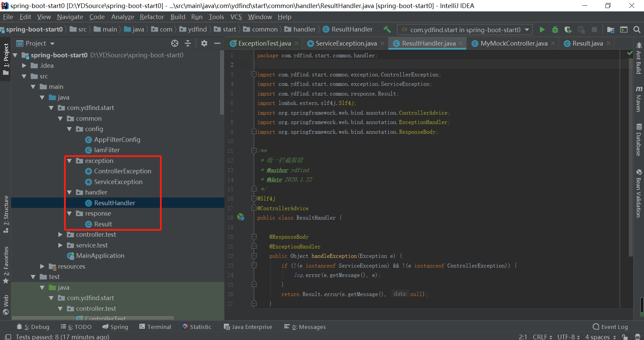Open the Project Structure icon
Image resolution: width=644 pixels, height=340 pixels.
[611, 30]
